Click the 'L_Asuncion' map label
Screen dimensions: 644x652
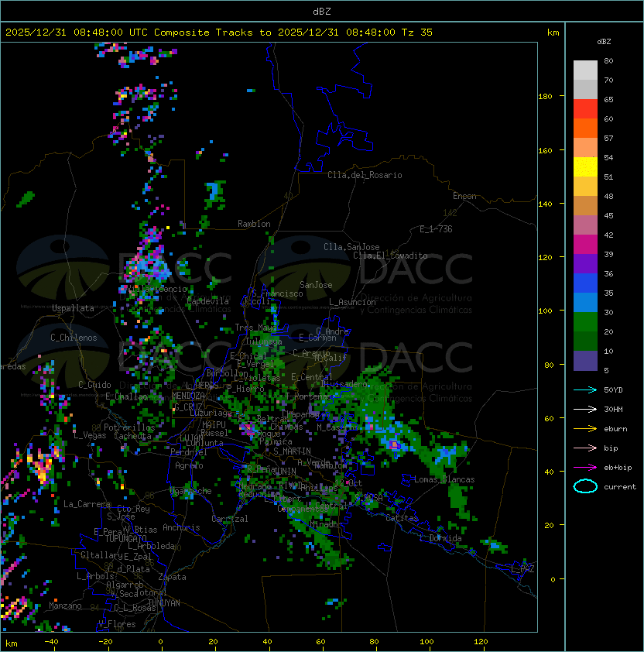352,302
